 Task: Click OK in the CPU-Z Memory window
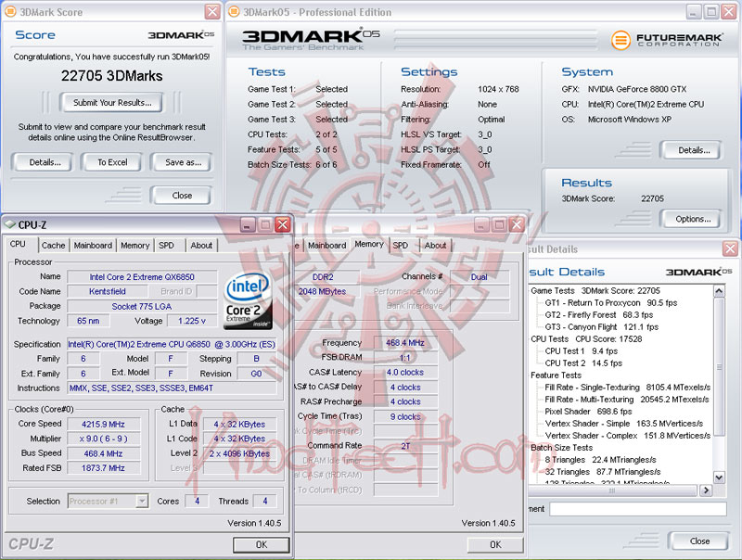495,544
